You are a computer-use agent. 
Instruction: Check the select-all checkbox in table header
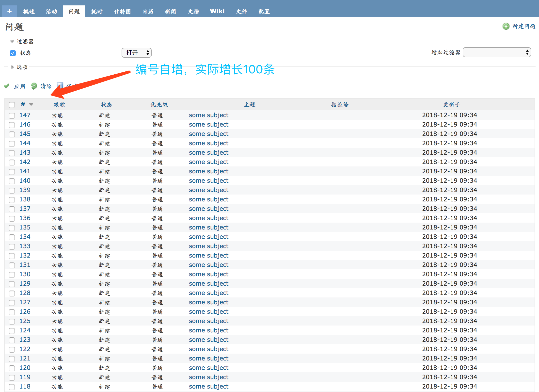(12, 105)
